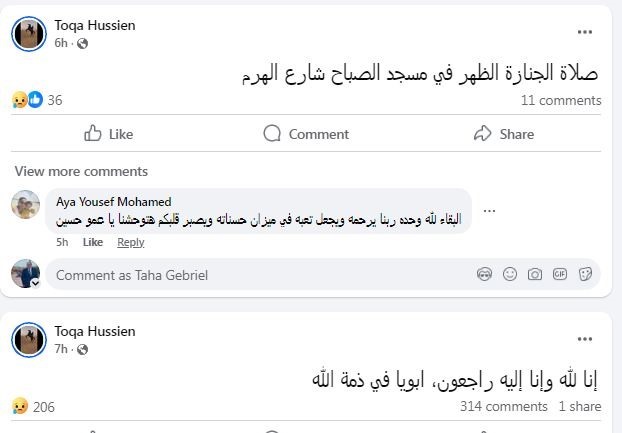
Task: Open options menu of the 6h post
Action: [x=585, y=32]
